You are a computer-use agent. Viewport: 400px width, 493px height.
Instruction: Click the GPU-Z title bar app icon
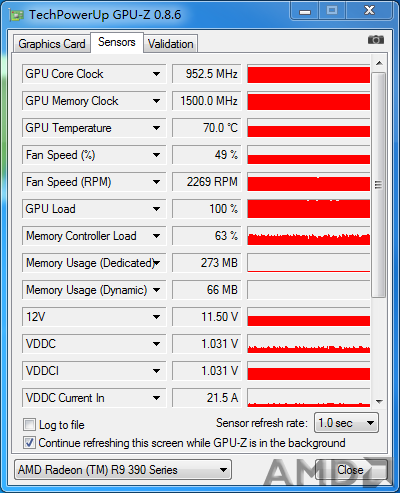click(x=17, y=16)
